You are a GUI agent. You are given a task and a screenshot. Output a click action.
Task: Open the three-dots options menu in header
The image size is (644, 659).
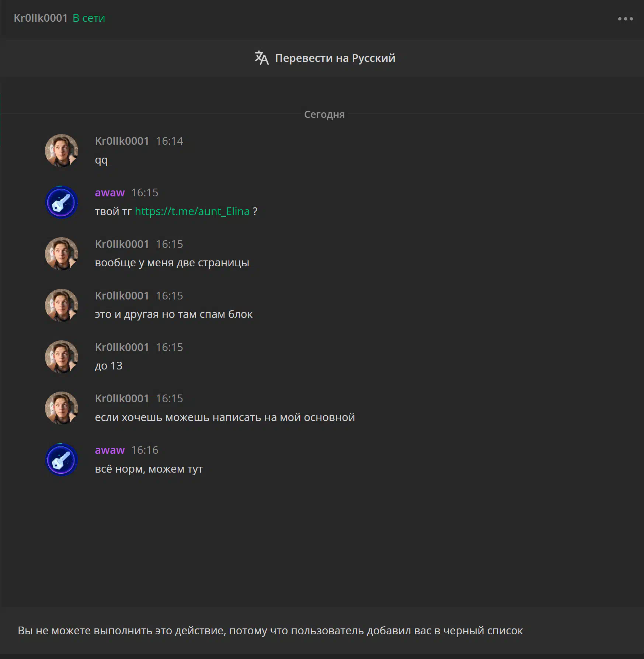click(x=625, y=19)
